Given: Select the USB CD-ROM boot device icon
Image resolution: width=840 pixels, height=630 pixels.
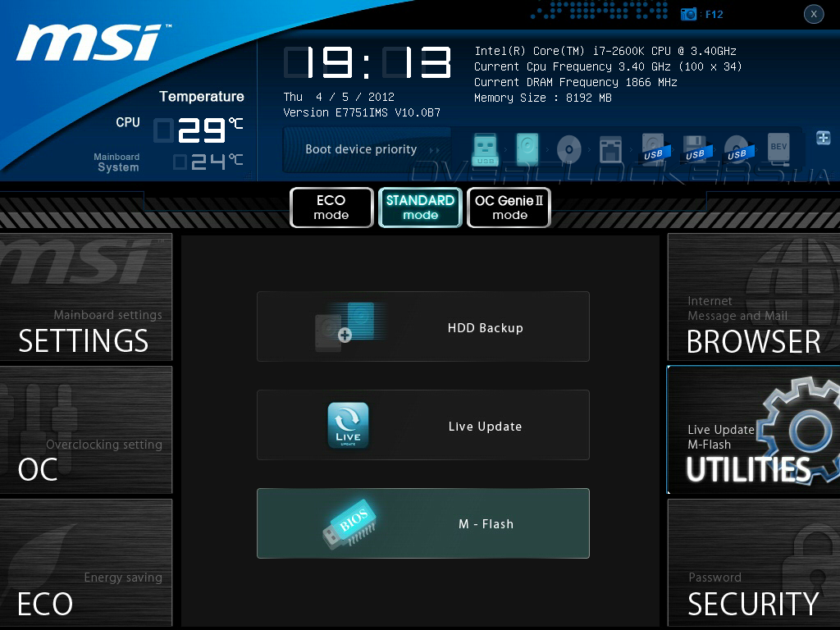Looking at the screenshot, I should click(739, 149).
